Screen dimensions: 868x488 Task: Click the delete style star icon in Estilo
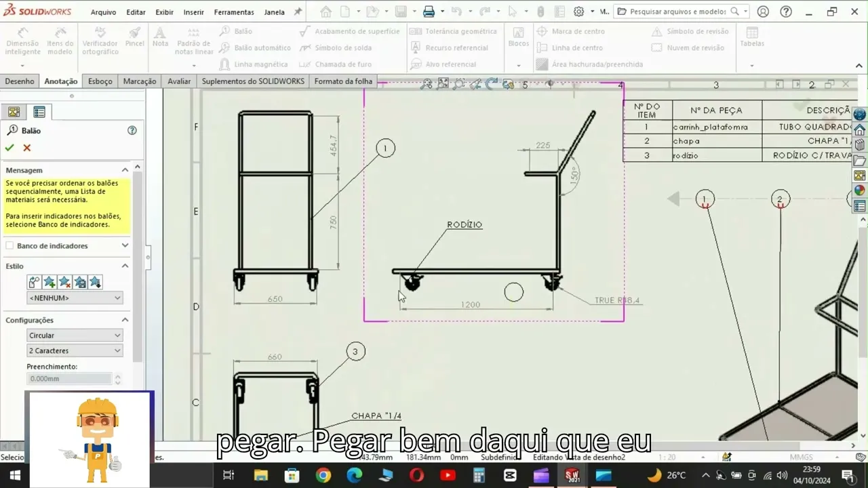pyautogui.click(x=64, y=282)
